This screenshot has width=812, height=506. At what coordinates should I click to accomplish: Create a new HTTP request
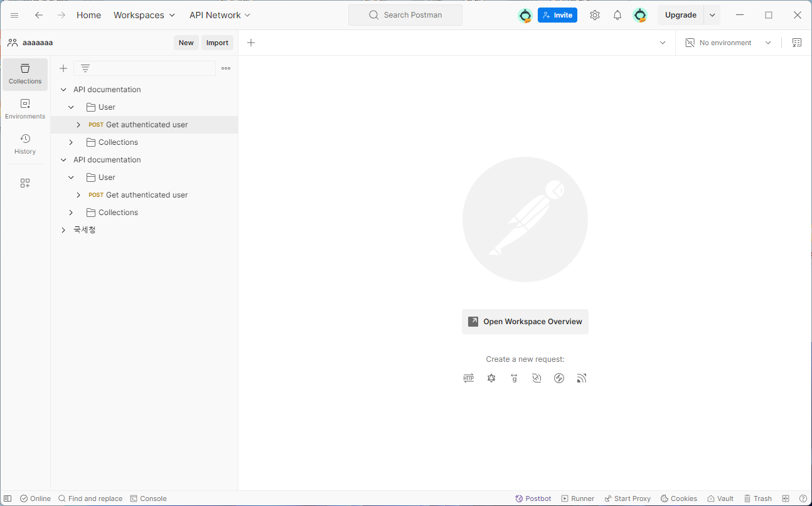(x=469, y=378)
